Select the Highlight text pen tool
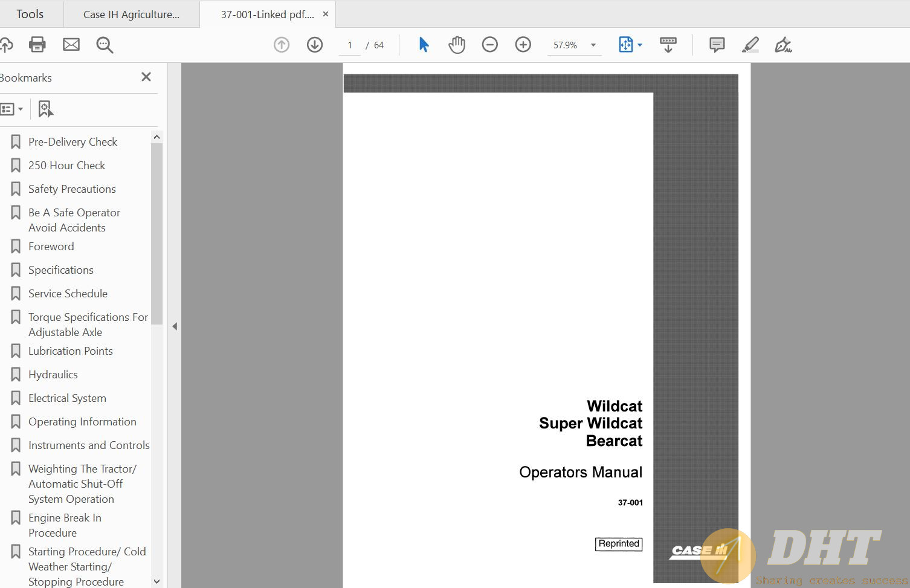The height and width of the screenshot is (588, 910). click(x=750, y=45)
